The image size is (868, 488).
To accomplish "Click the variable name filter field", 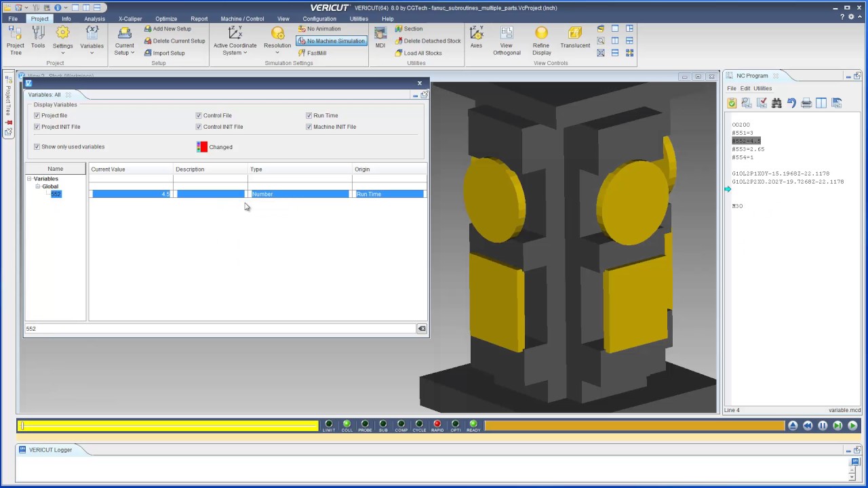I will [x=220, y=329].
